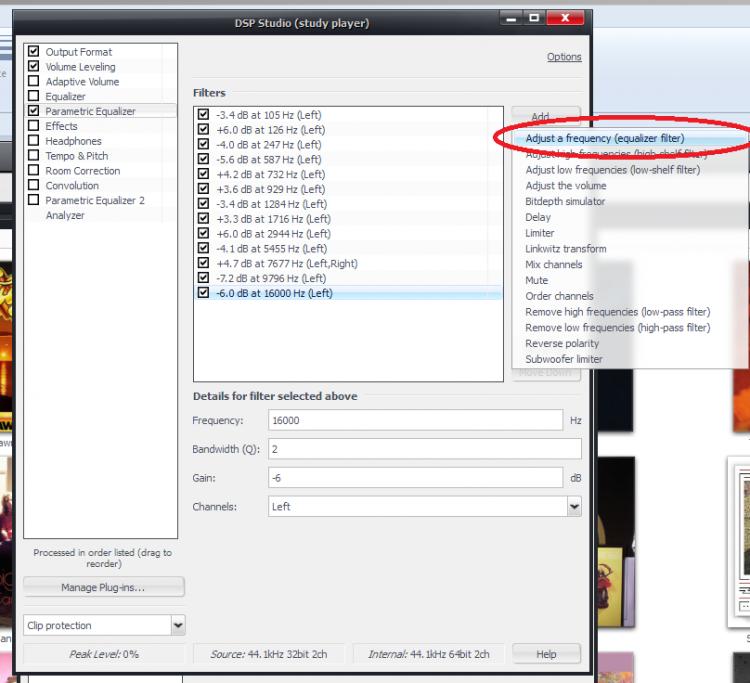Image resolution: width=750 pixels, height=683 pixels.
Task: Disable the +6.0 dB at 126 Hz filter
Action: tap(203, 129)
